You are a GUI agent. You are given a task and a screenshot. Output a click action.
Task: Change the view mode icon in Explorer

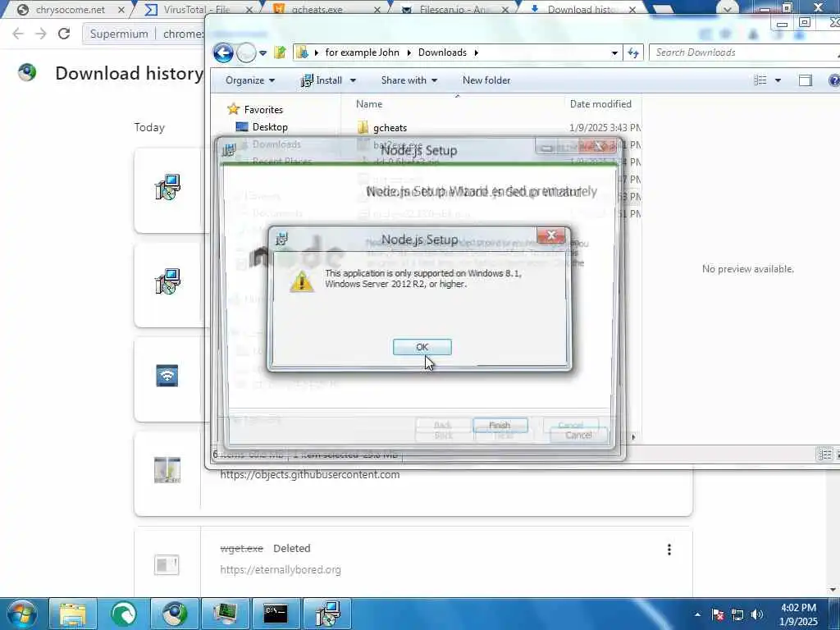click(760, 80)
